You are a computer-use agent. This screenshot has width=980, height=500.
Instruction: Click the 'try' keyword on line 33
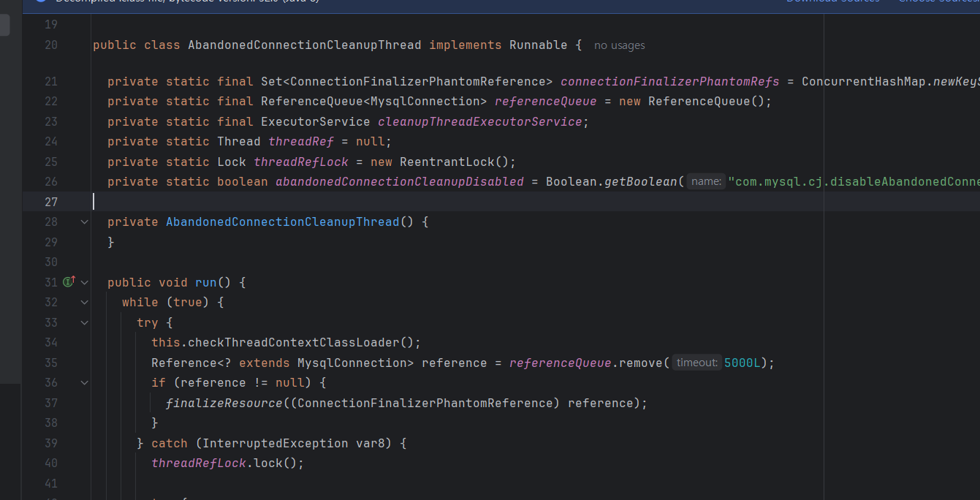148,322
